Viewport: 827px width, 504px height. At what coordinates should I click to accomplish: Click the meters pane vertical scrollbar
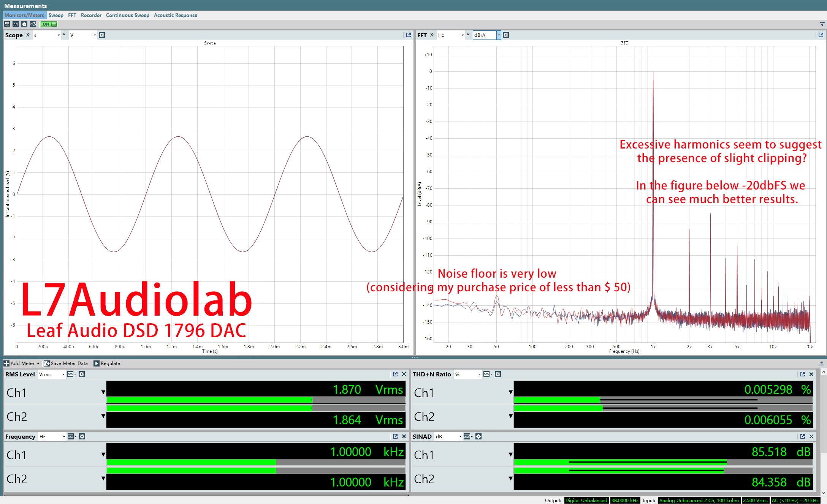point(823,433)
